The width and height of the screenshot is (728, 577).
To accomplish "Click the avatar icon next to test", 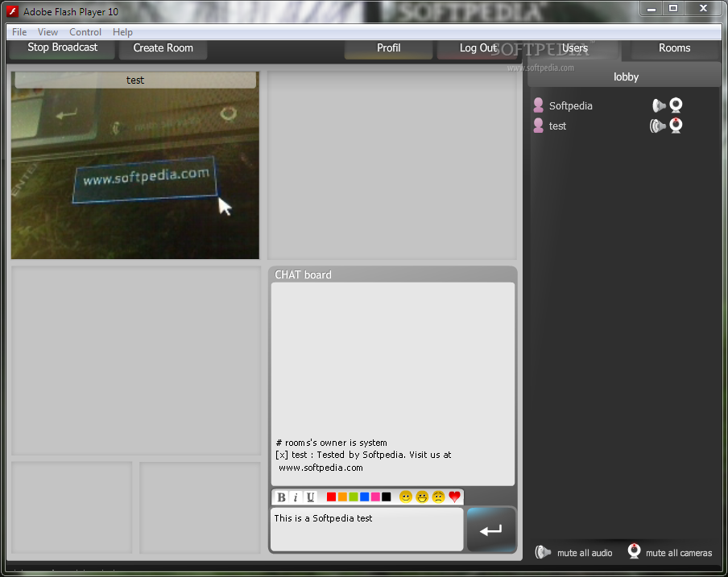I will point(538,126).
